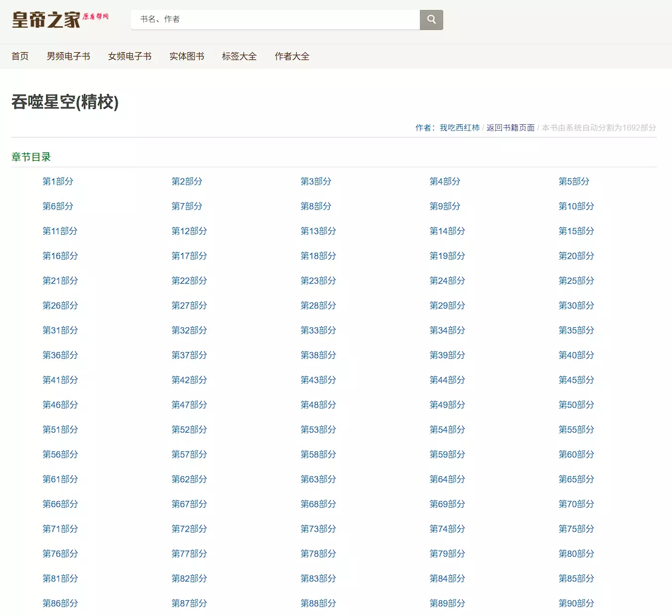Click 返回书籍页面 link
The height and width of the screenshot is (616, 672).
pyautogui.click(x=510, y=128)
